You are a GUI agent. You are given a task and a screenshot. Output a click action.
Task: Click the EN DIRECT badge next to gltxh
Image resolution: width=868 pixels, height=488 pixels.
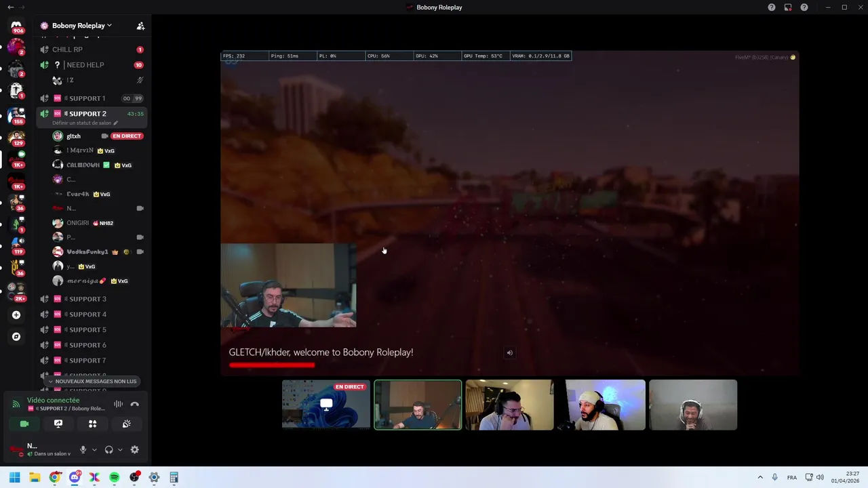[127, 136]
